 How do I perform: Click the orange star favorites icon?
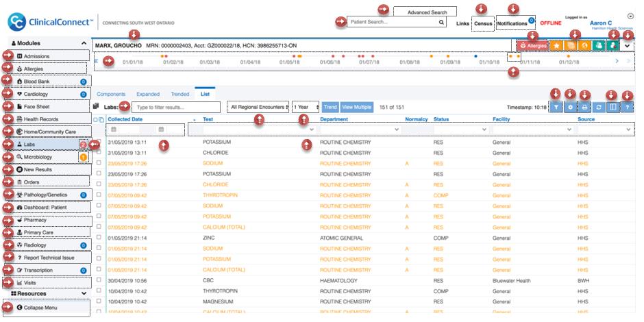coord(556,46)
